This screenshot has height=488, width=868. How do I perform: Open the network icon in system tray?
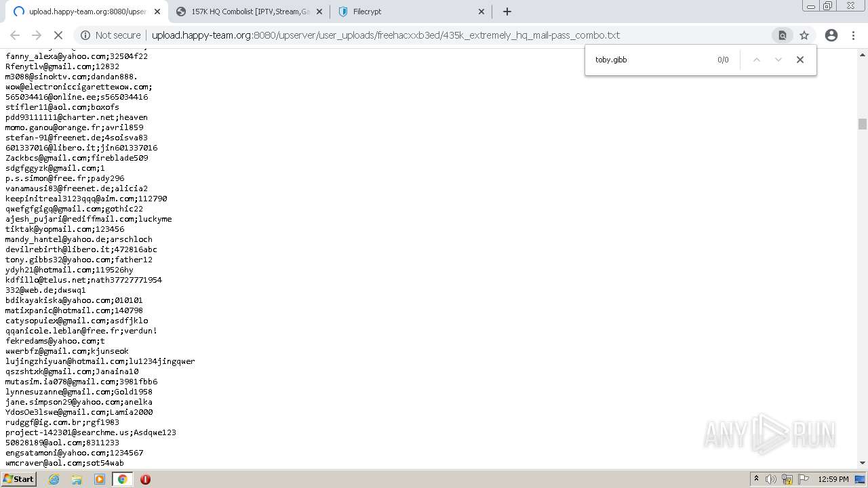(x=787, y=479)
